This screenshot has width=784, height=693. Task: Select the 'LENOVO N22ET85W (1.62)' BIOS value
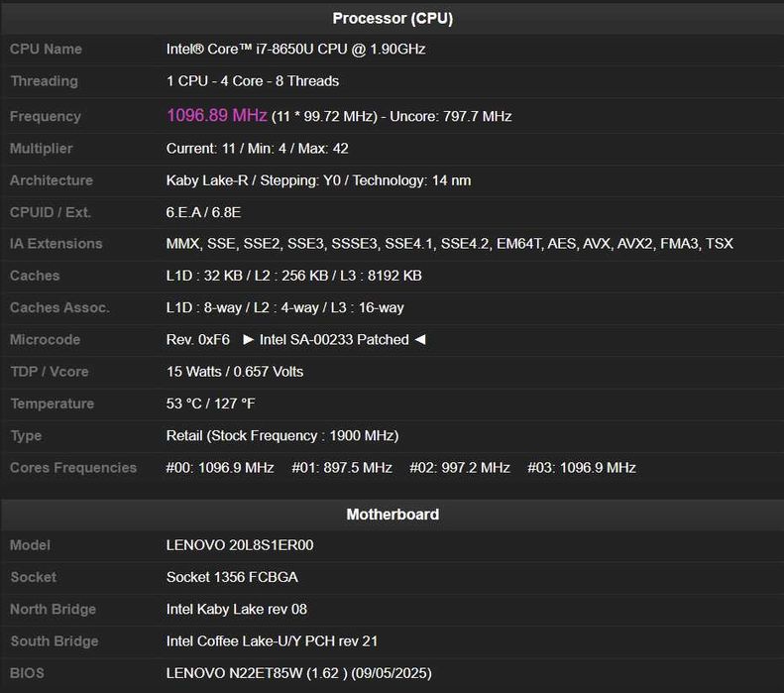coord(299,673)
